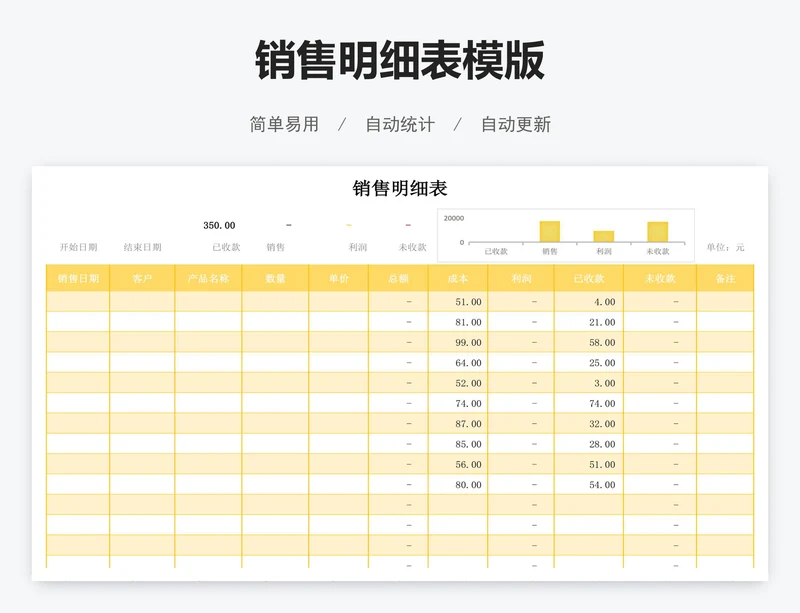Viewport: 800px width, 613px height.
Task: Select the 单价 column header
Action: point(339,278)
